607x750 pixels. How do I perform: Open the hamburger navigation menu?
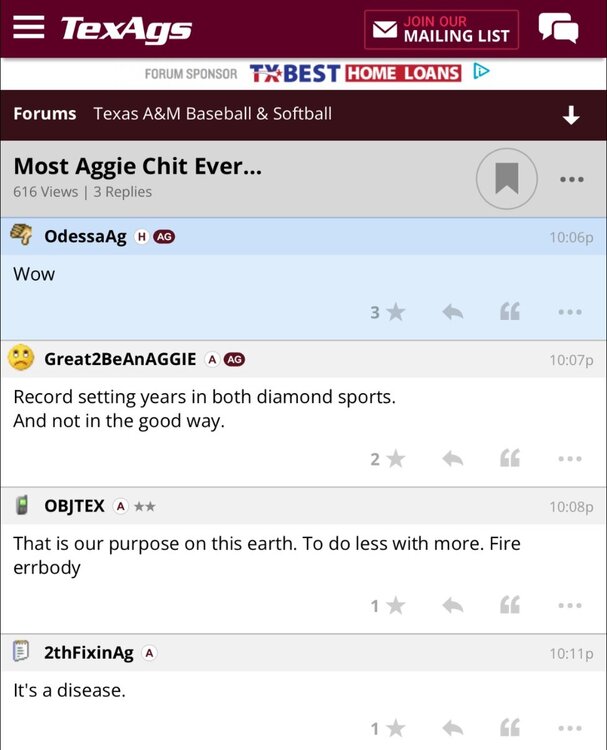(28, 28)
